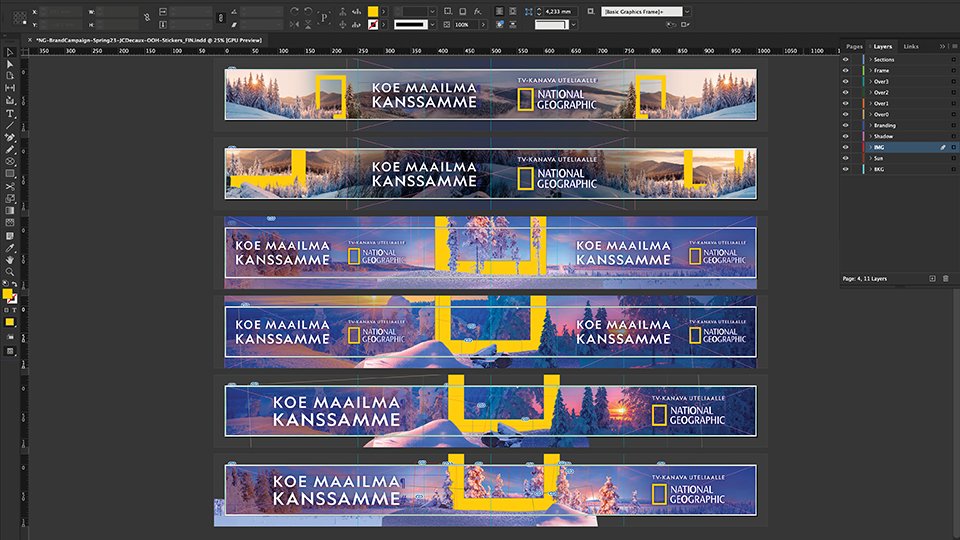Select the Selection tool (black arrow)
This screenshot has width=960, height=540.
click(x=10, y=52)
